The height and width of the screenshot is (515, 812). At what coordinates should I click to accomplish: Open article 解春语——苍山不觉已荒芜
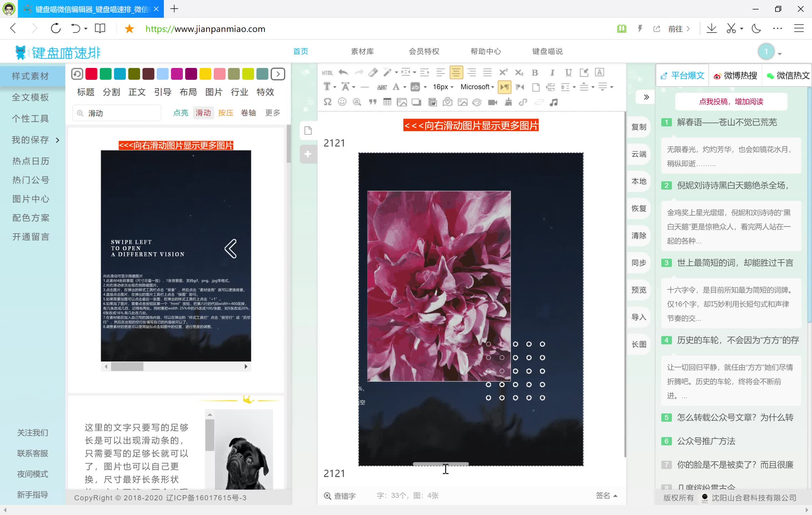727,122
